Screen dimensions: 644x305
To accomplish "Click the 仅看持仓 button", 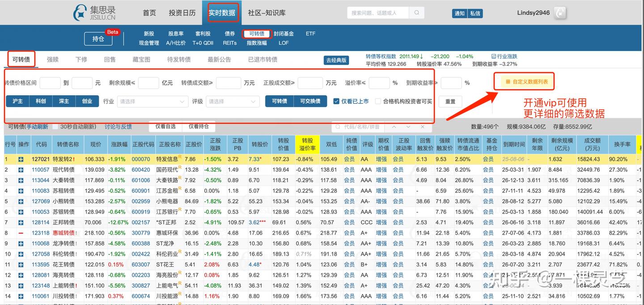I will coord(199,127).
